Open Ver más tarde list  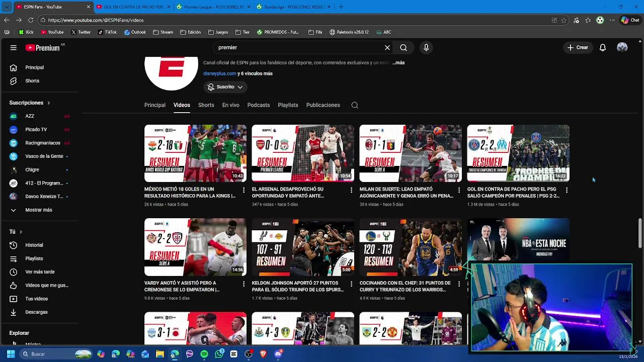coord(40,272)
